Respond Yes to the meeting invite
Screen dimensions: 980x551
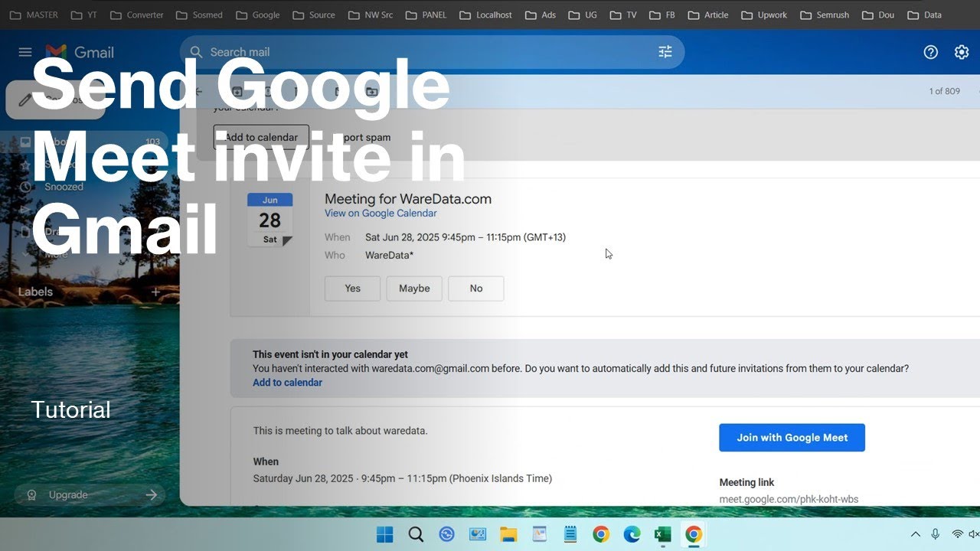352,289
